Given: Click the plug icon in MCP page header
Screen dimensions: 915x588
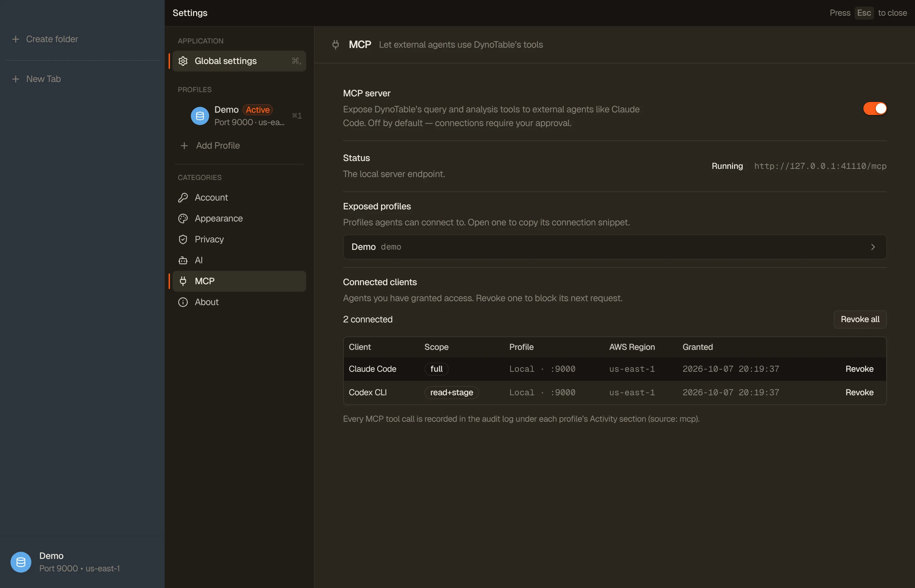Looking at the screenshot, I should [336, 45].
